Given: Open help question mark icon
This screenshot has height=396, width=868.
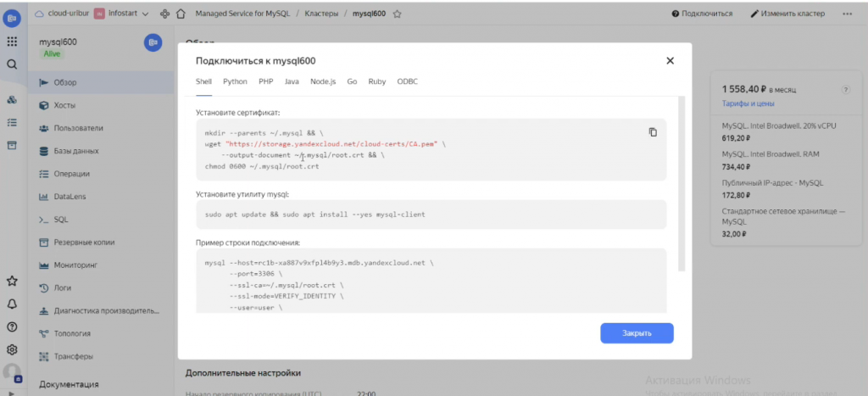Looking at the screenshot, I should click(12, 326).
